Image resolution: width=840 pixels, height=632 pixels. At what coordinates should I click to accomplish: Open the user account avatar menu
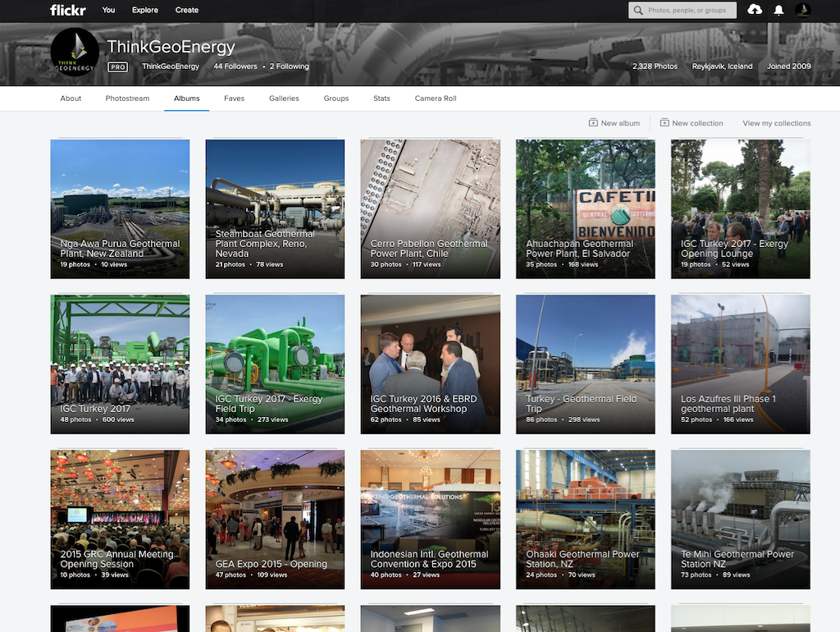(x=802, y=10)
